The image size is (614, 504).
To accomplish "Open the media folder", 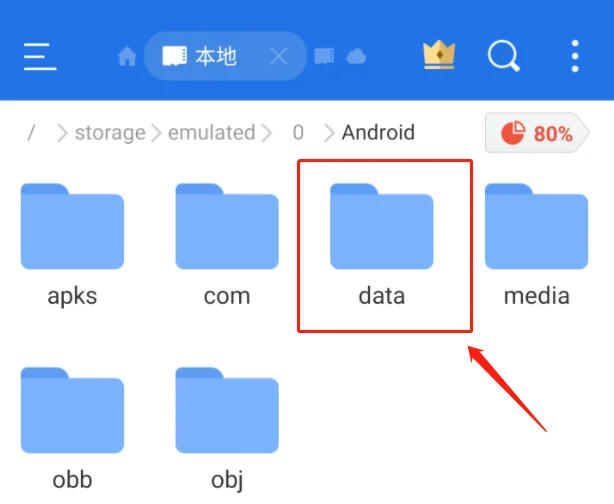I will click(536, 245).
